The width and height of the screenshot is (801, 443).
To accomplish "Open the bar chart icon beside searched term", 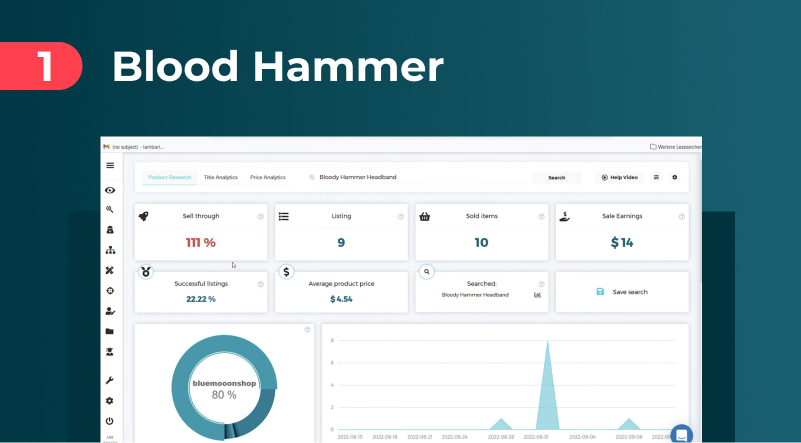I will 537,295.
